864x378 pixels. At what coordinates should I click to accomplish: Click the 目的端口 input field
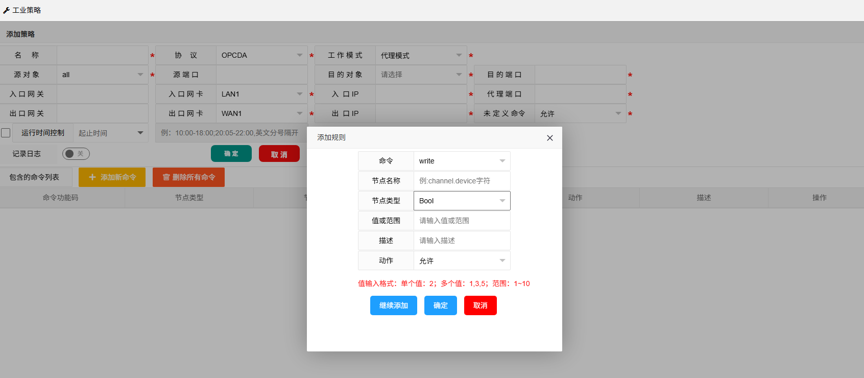click(580, 74)
